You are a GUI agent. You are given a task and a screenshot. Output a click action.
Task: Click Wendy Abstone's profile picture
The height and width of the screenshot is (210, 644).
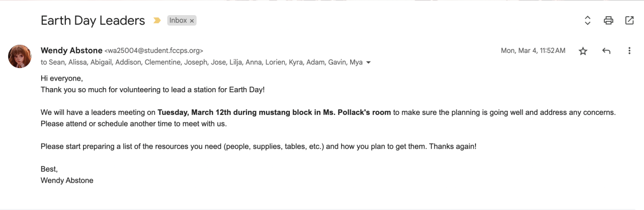pos(20,56)
